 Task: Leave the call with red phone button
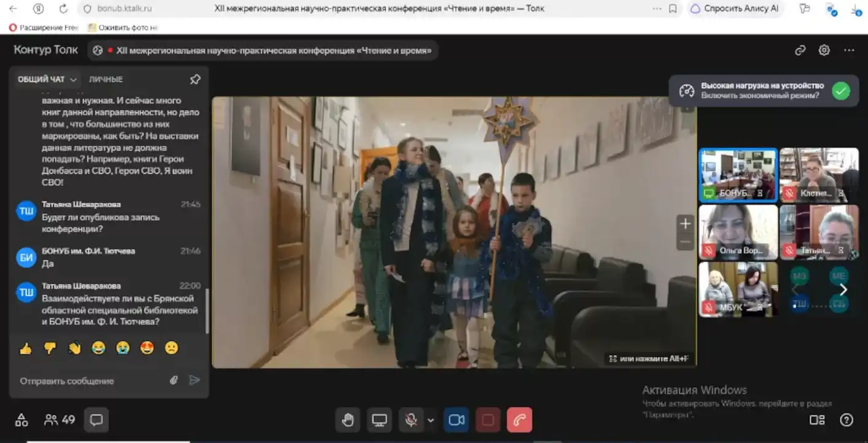click(x=519, y=420)
